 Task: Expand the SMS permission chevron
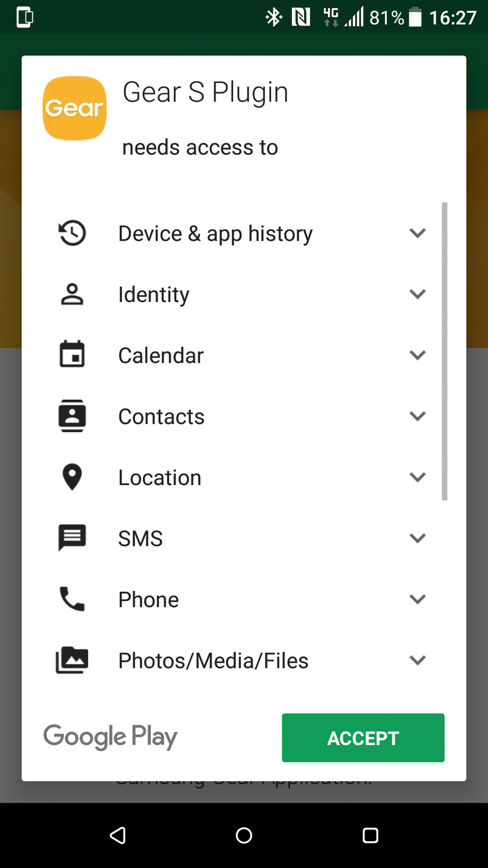click(x=417, y=538)
